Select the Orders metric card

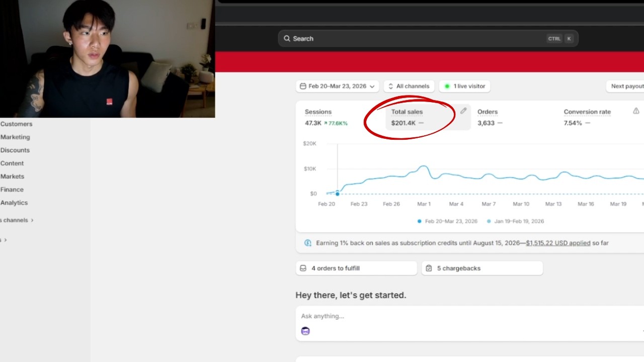coord(514,117)
